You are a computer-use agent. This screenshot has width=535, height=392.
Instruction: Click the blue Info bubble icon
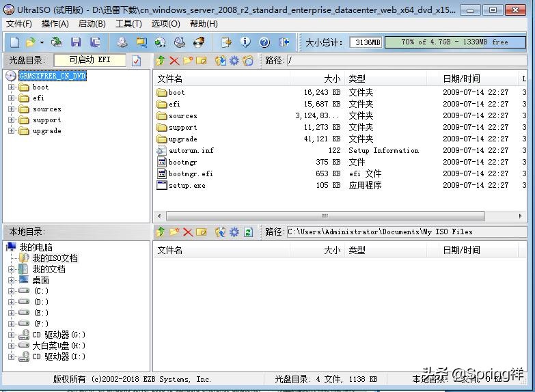coord(245,42)
